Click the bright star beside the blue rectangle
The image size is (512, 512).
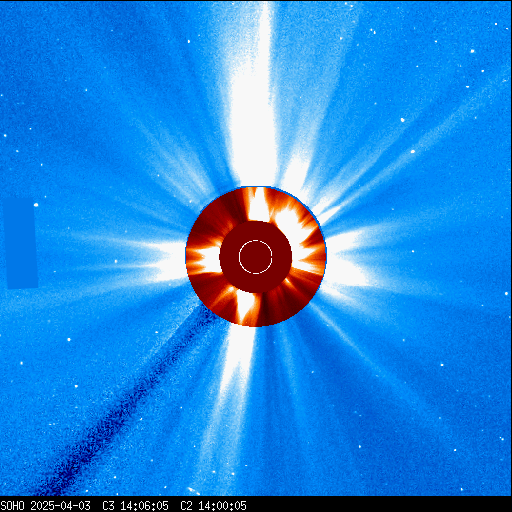pos(36,205)
